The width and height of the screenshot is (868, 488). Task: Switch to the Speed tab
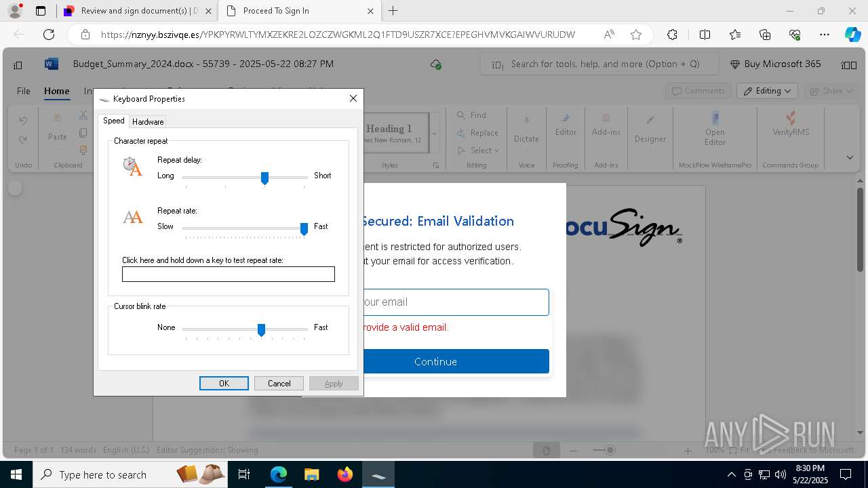click(x=114, y=121)
